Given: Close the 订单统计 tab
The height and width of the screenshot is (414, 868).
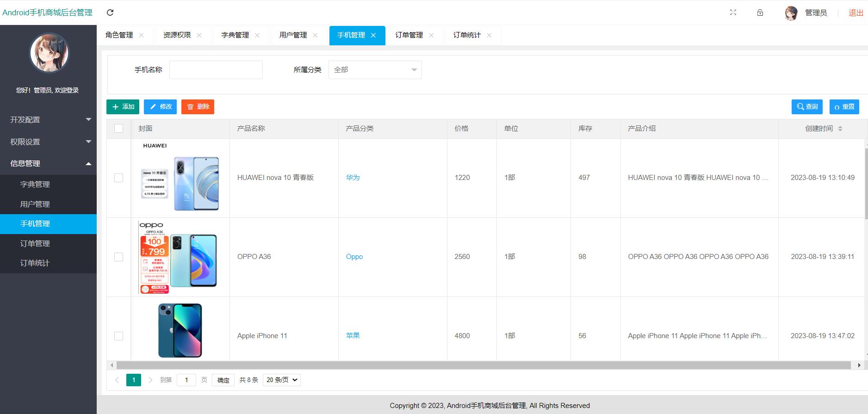Looking at the screenshot, I should [x=489, y=35].
